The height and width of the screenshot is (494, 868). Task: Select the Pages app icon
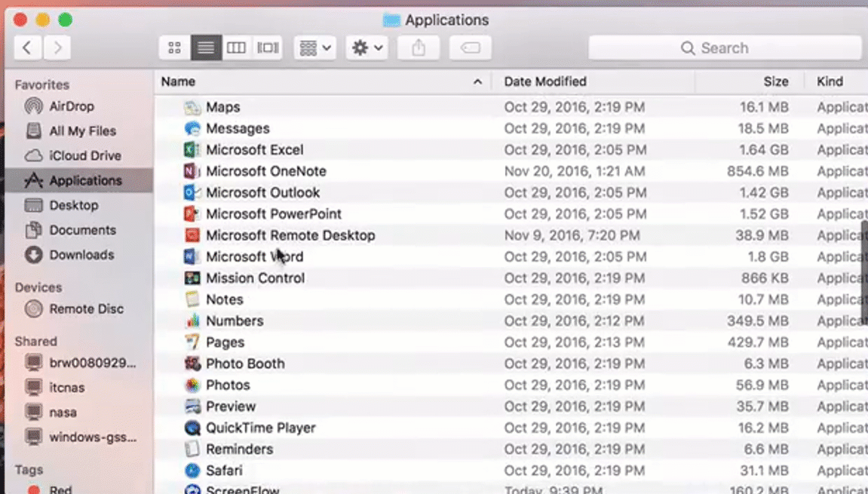click(192, 342)
